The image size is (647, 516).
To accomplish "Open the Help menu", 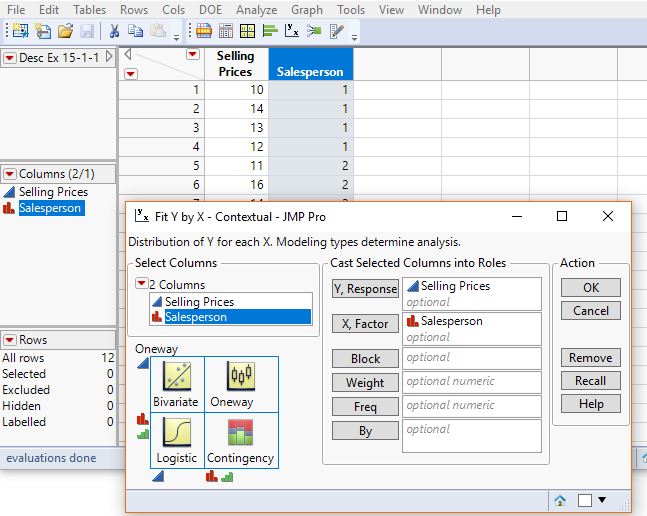I will point(488,9).
